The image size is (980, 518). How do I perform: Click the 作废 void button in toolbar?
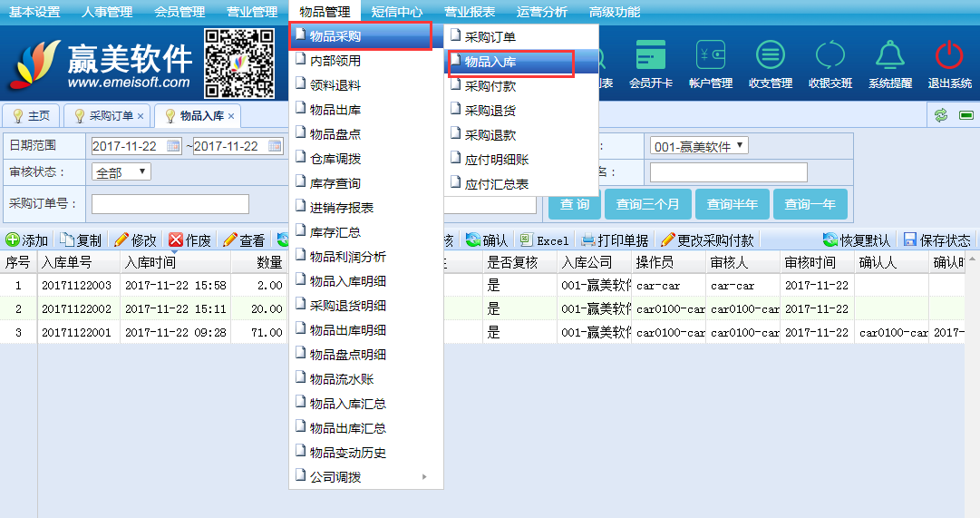coord(190,240)
